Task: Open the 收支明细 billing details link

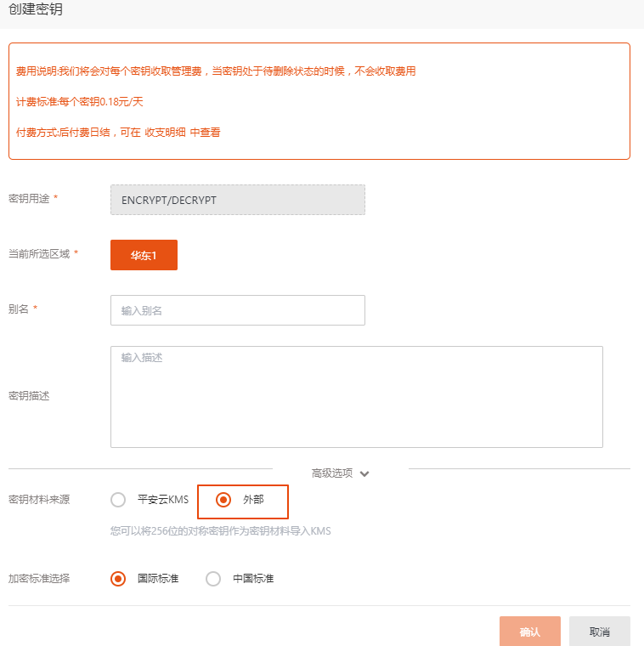Action: (x=165, y=133)
